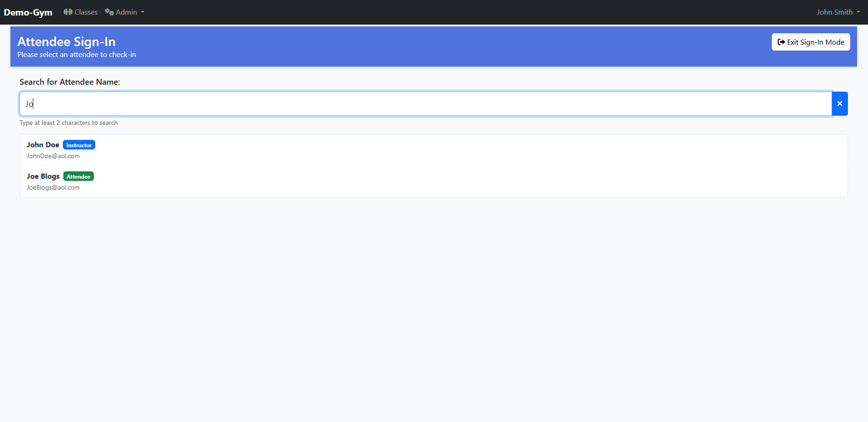
Task: Open the John Smith user dropdown
Action: (834, 12)
